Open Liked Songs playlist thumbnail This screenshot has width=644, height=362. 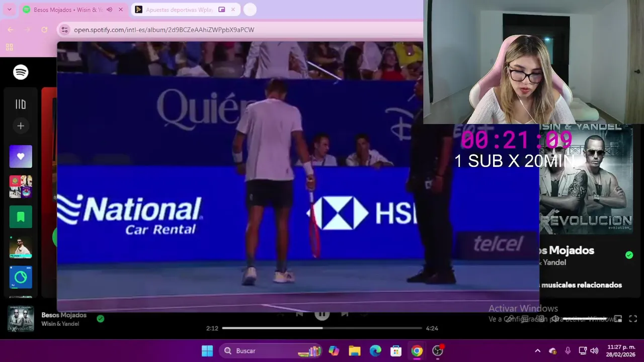(x=21, y=156)
